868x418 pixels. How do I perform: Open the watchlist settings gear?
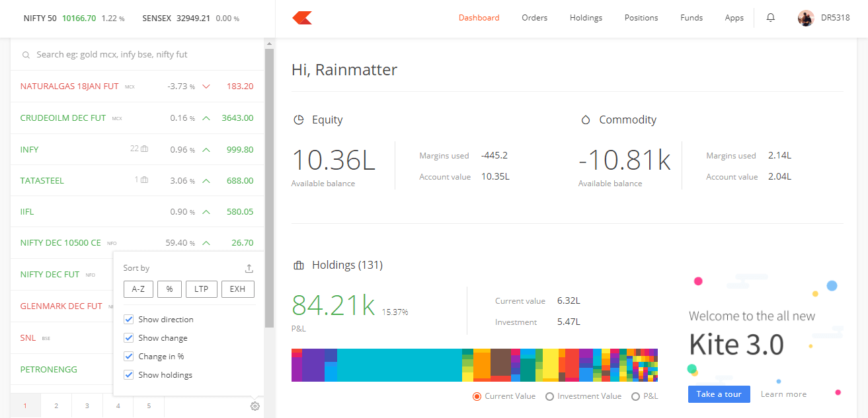tap(255, 406)
